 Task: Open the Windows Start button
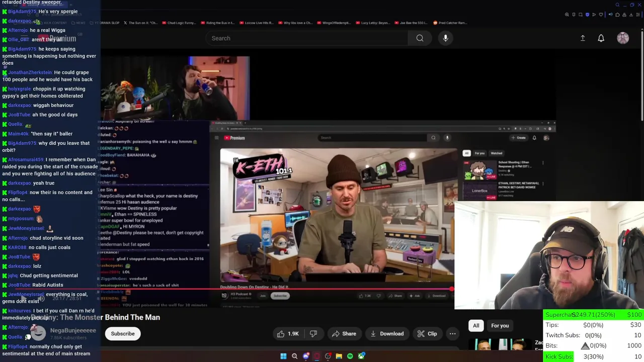coord(283,356)
